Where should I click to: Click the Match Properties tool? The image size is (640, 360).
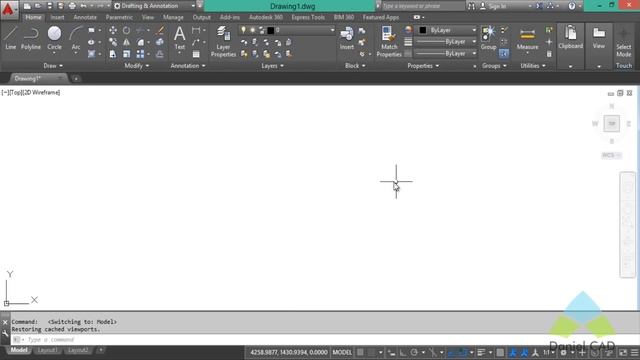click(389, 41)
